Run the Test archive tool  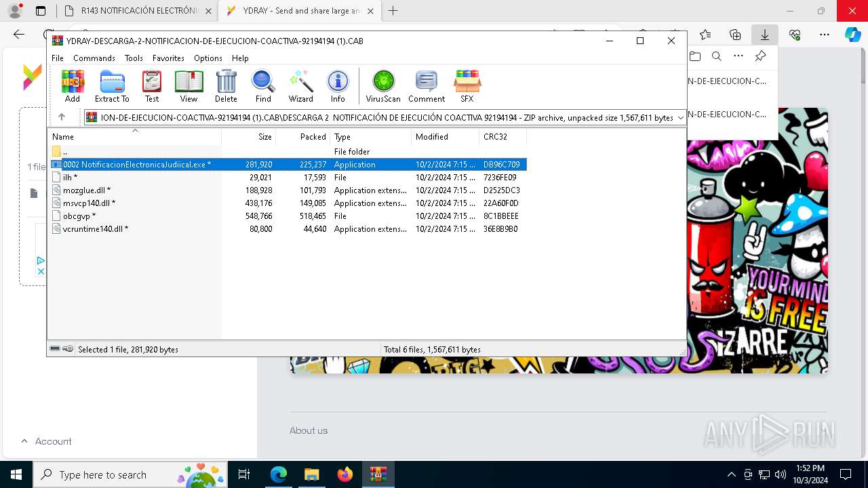152,86
